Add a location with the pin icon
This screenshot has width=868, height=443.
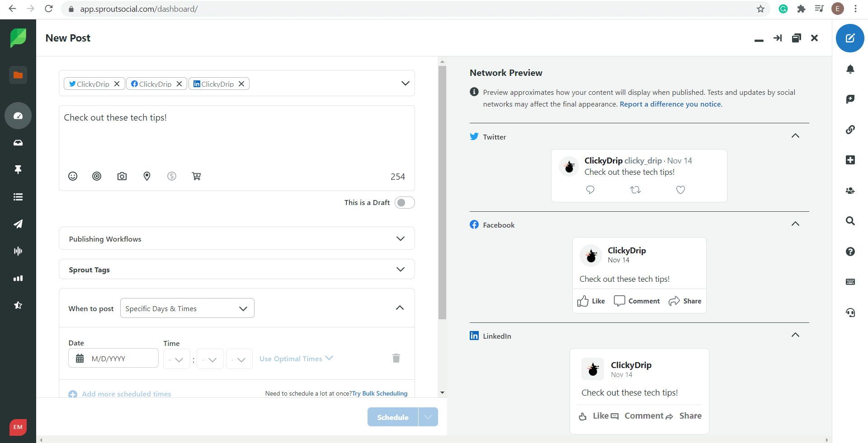click(147, 176)
